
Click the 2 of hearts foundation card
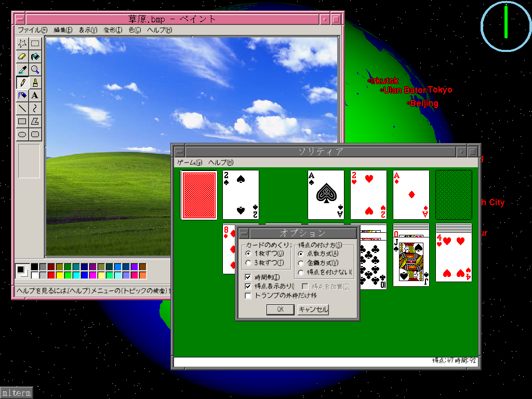click(x=368, y=195)
